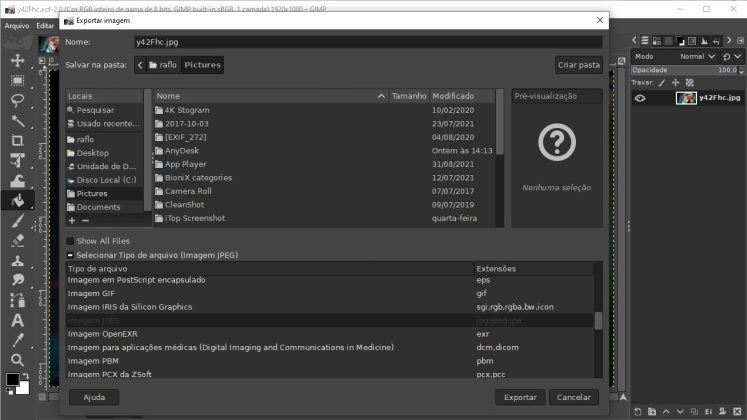Hide the y42Fhc.jpg layer with eye icon
This screenshot has height=420, width=747.
(x=640, y=98)
